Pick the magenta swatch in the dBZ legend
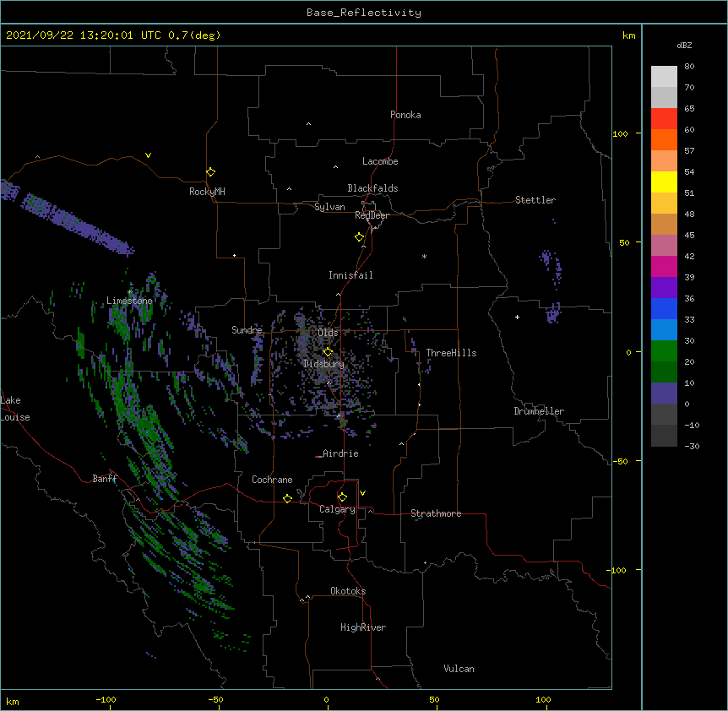This screenshot has width=728, height=711. pyautogui.click(x=664, y=267)
